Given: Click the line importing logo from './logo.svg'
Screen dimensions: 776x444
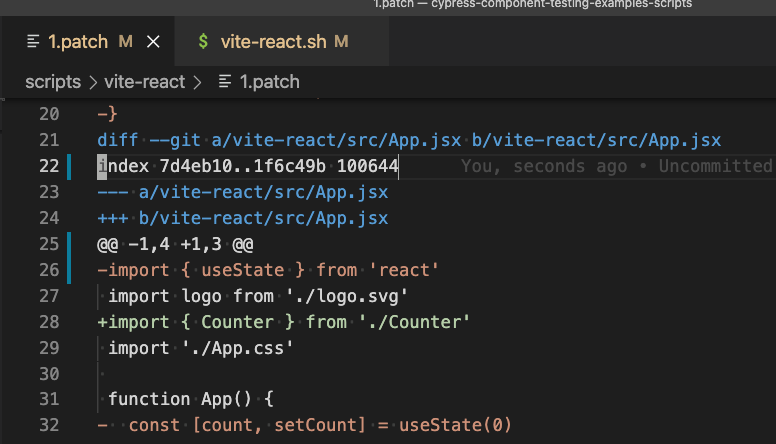Looking at the screenshot, I should tap(258, 296).
